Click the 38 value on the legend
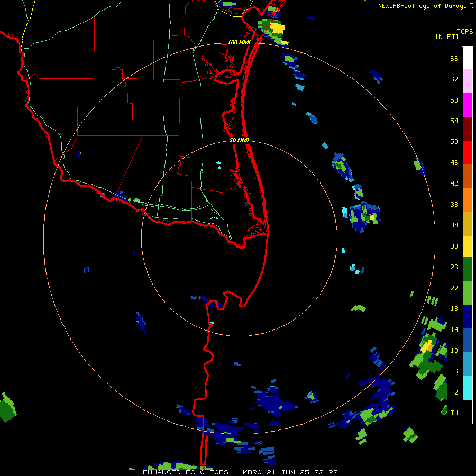The height and width of the screenshot is (476, 476). point(454,204)
